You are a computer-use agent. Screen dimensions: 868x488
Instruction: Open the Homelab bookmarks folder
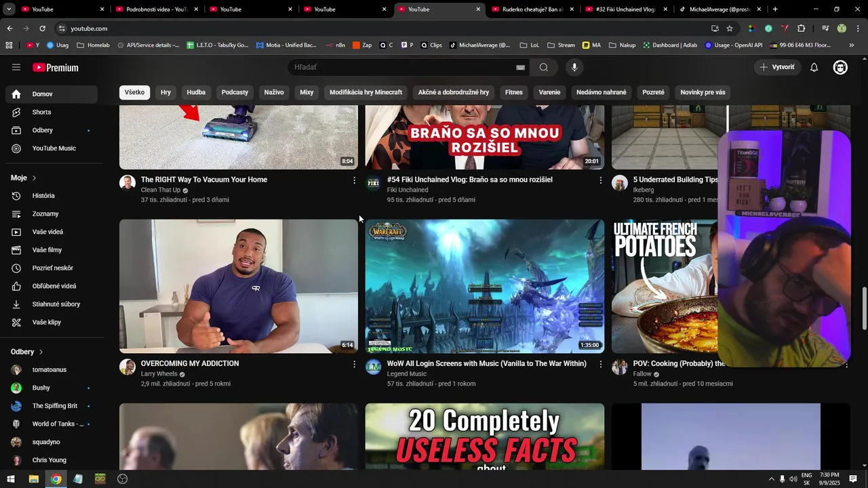click(94, 45)
